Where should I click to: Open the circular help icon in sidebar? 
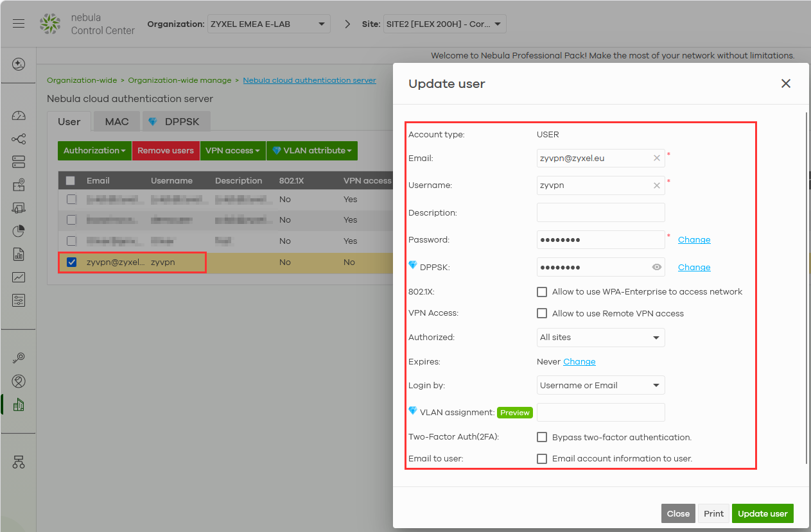click(19, 381)
